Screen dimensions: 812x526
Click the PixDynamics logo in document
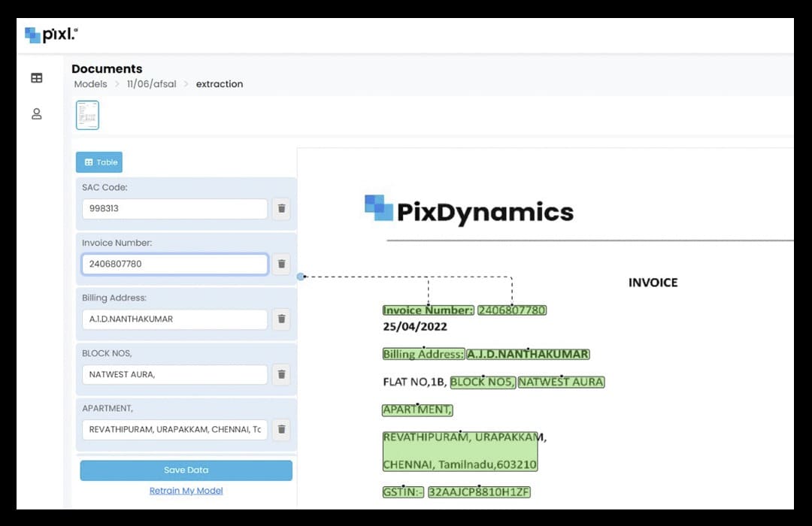[x=469, y=210]
